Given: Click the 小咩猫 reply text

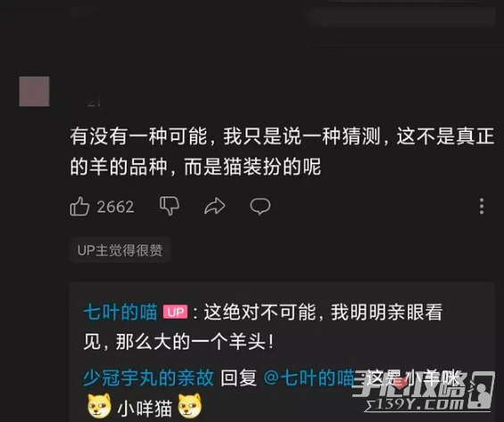Looking at the screenshot, I should click(x=145, y=408).
